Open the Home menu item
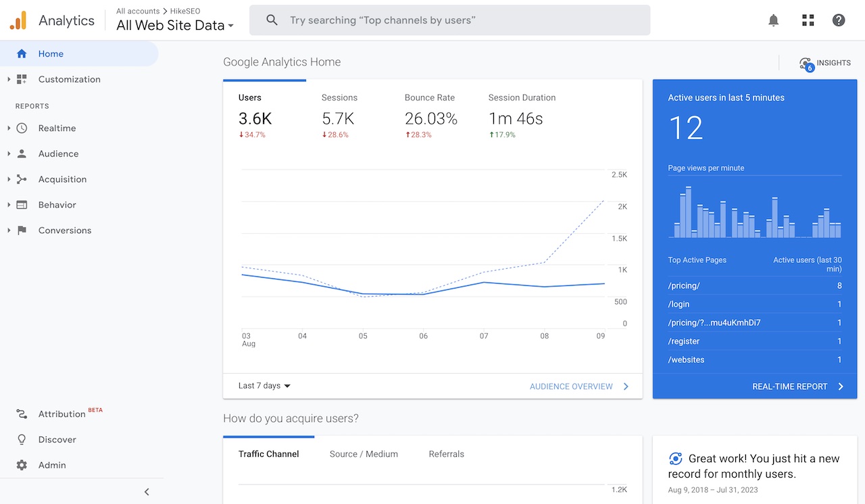 pos(79,54)
